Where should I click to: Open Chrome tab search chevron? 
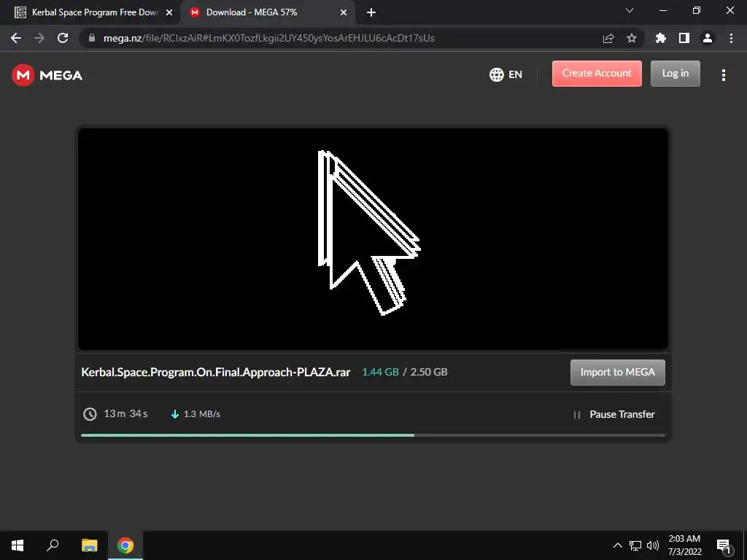coord(630,10)
